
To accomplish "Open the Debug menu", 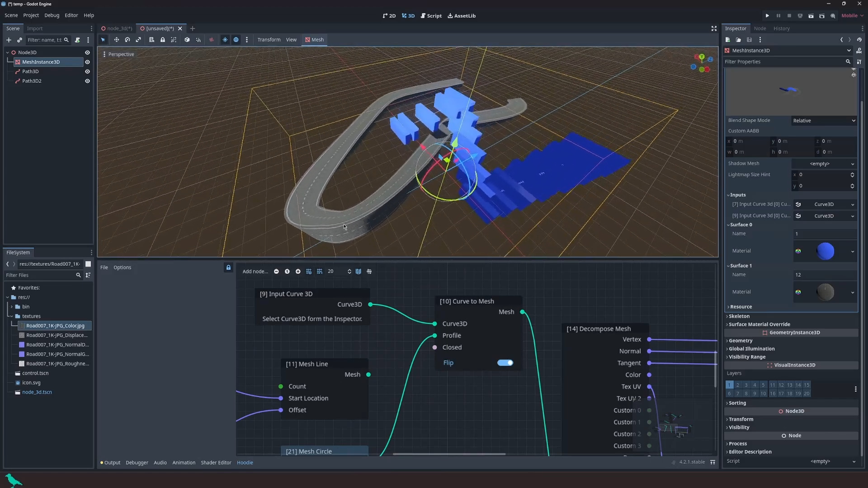I will coord(52,15).
